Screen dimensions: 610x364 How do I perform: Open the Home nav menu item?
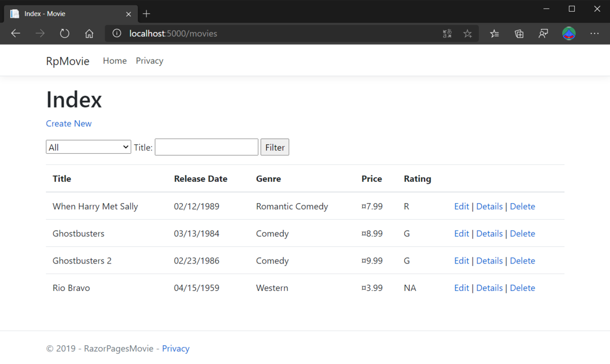[114, 61]
